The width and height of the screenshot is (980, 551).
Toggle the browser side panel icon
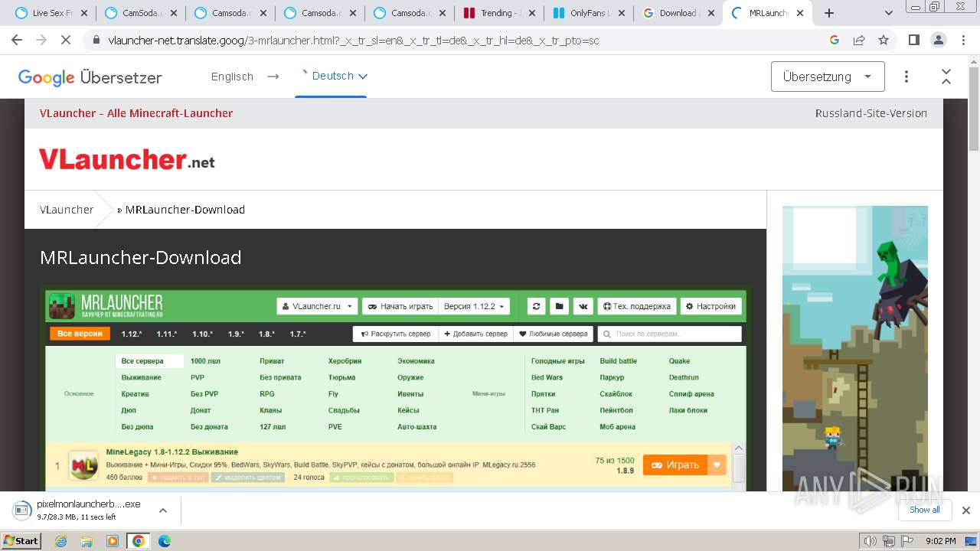913,40
